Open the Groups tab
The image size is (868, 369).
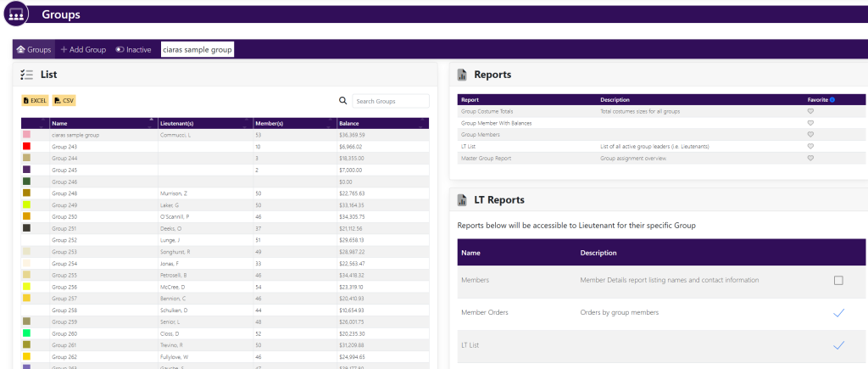coord(34,50)
